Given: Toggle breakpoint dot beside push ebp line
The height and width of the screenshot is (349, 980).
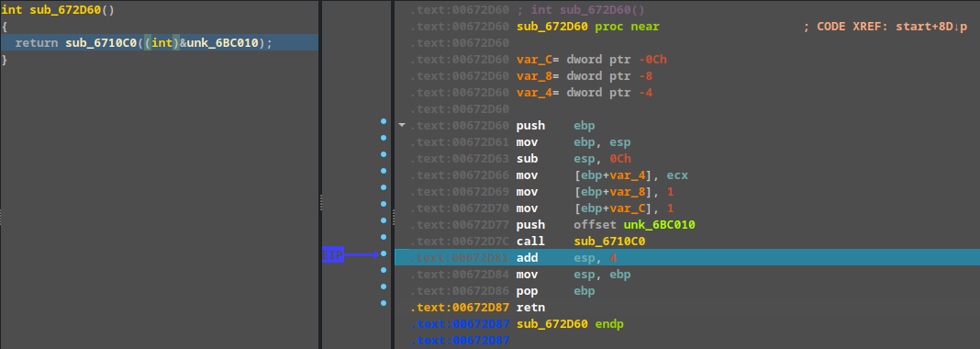Looking at the screenshot, I should 384,121.
